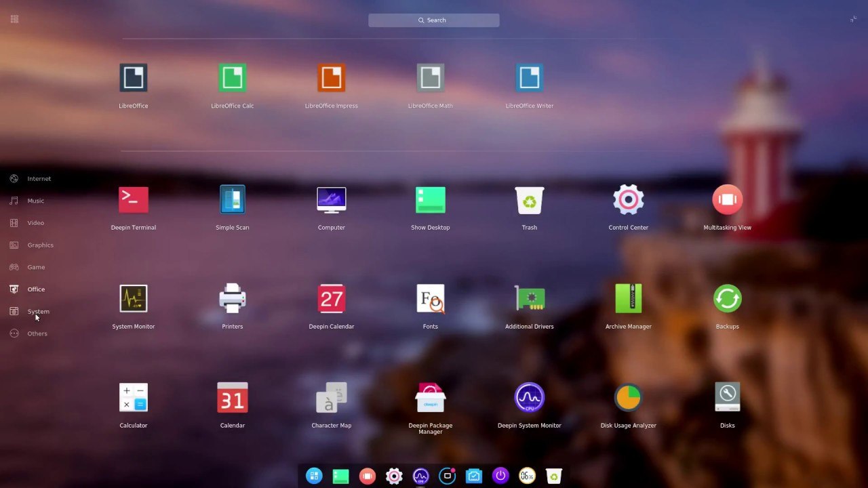Open Deepin System Monitor in the app grid

530,398
